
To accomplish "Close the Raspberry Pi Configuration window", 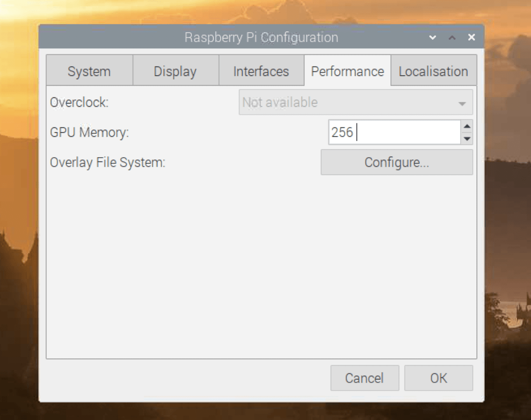I will pos(471,37).
